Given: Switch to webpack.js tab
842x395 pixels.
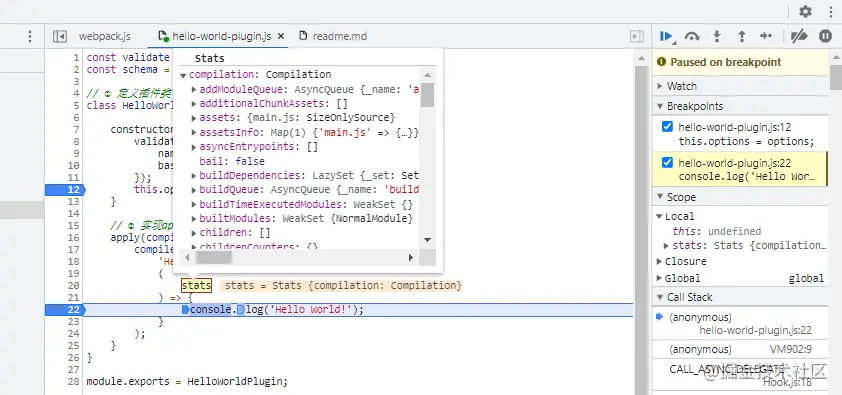Looking at the screenshot, I should (104, 36).
